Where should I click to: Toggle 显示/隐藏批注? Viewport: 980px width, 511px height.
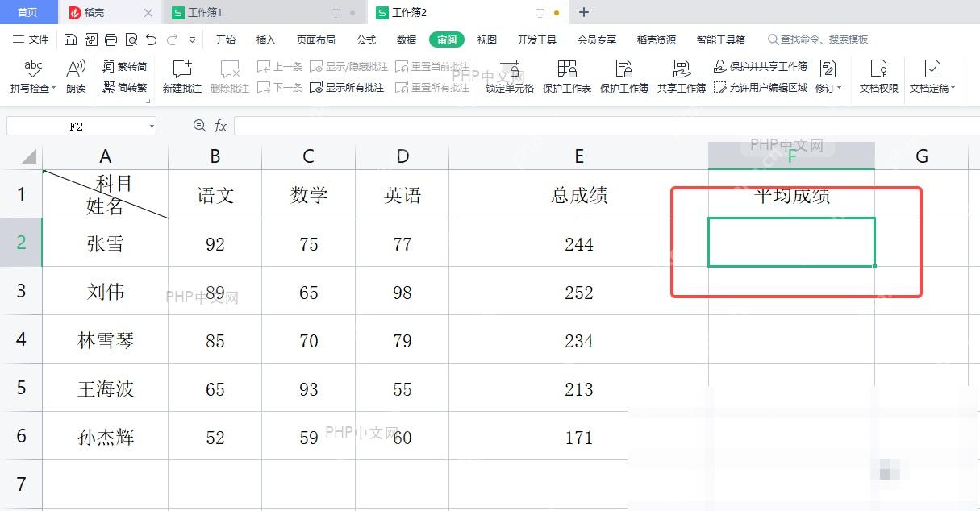point(349,67)
